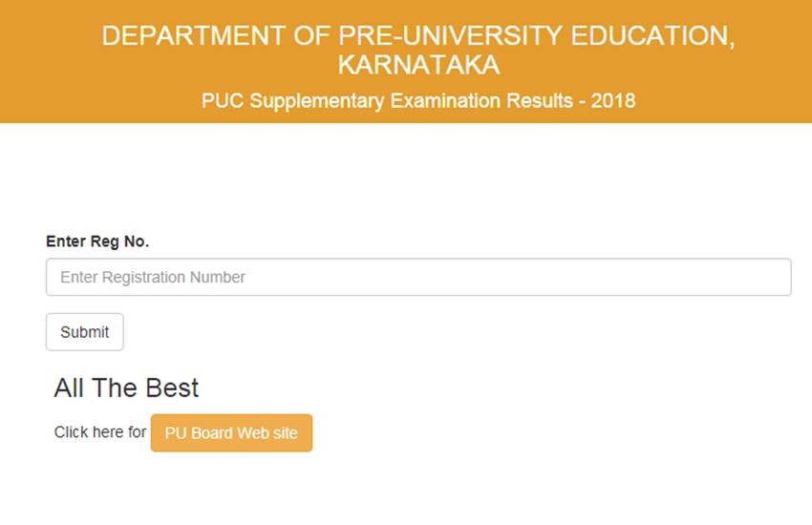Open the PU Board Web site link
Viewport: 812px width, 525px height.
click(x=231, y=432)
